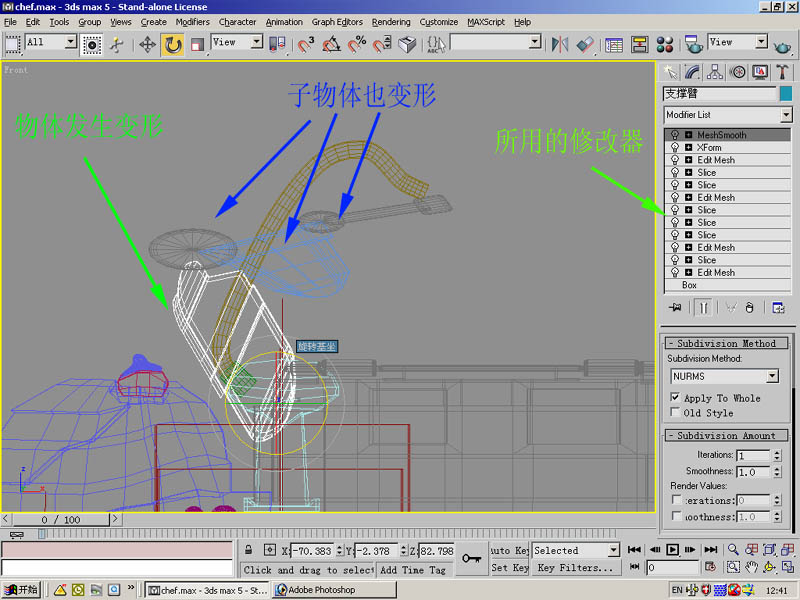Toggle Apply To Whole Mesh checkbox
Image resolution: width=800 pixels, height=600 pixels.
pyautogui.click(x=675, y=397)
